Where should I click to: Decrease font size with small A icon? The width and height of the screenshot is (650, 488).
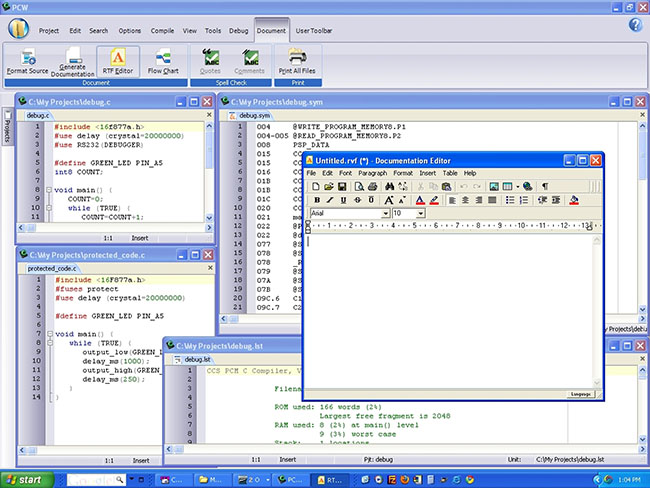(402, 200)
